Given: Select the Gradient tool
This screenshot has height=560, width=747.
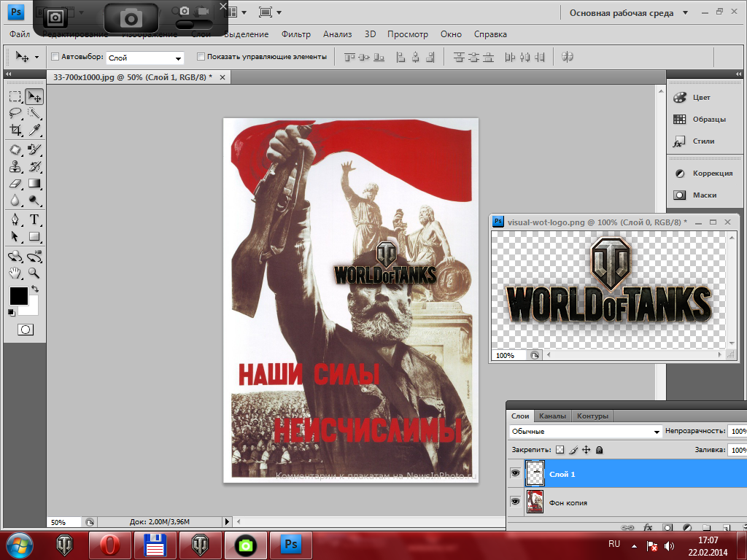Looking at the screenshot, I should [34, 183].
